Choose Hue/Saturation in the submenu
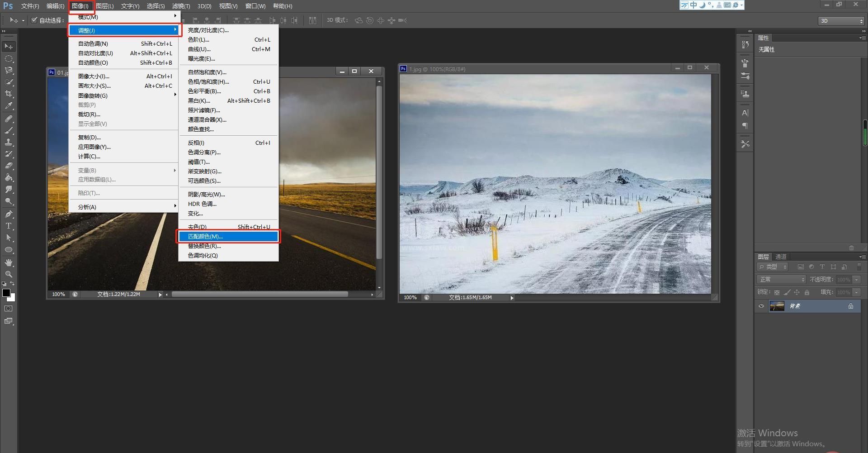This screenshot has width=868, height=453. coord(228,81)
